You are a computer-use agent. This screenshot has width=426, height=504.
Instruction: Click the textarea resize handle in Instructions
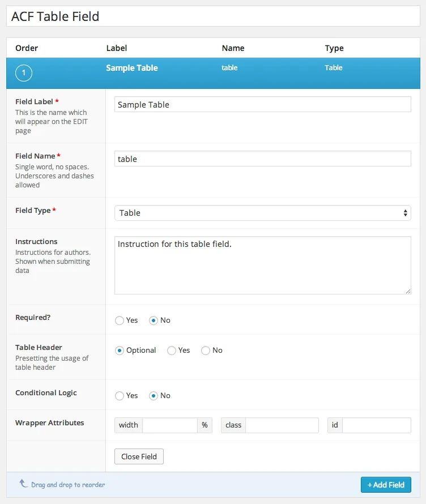coord(408,291)
